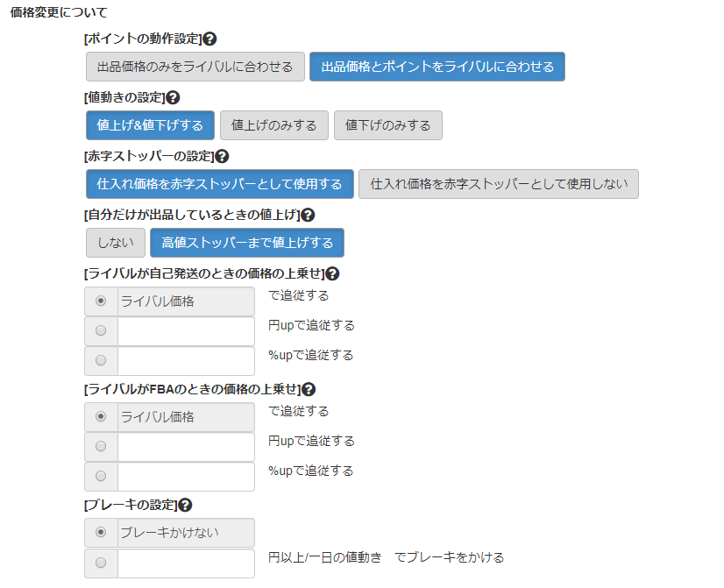Select ブレーキかけない radio button
Image resolution: width=724 pixels, height=588 pixels.
(101, 532)
